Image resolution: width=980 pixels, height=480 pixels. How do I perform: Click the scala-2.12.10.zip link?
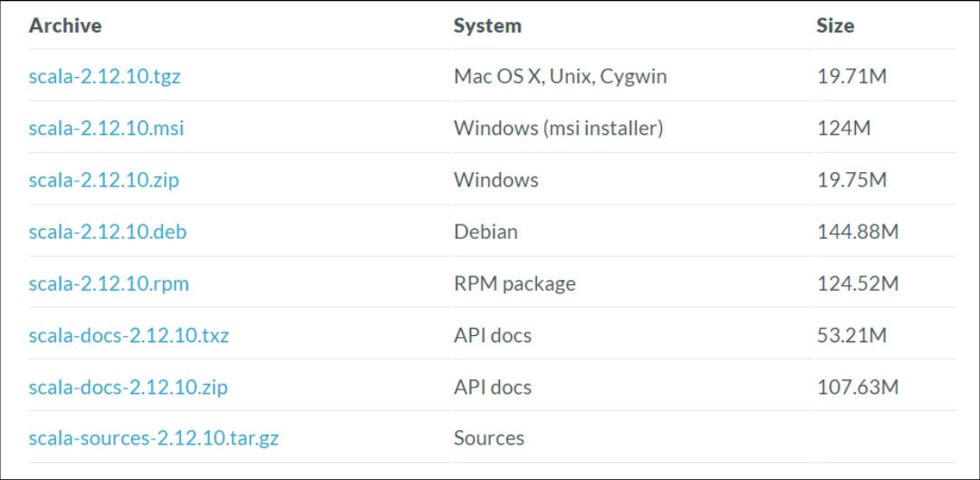pos(104,180)
